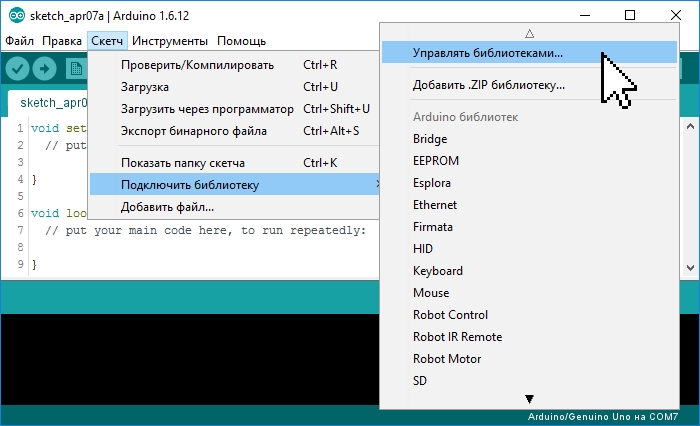700x426 pixels.
Task: Select Показать папку скетча
Action: click(x=234, y=163)
